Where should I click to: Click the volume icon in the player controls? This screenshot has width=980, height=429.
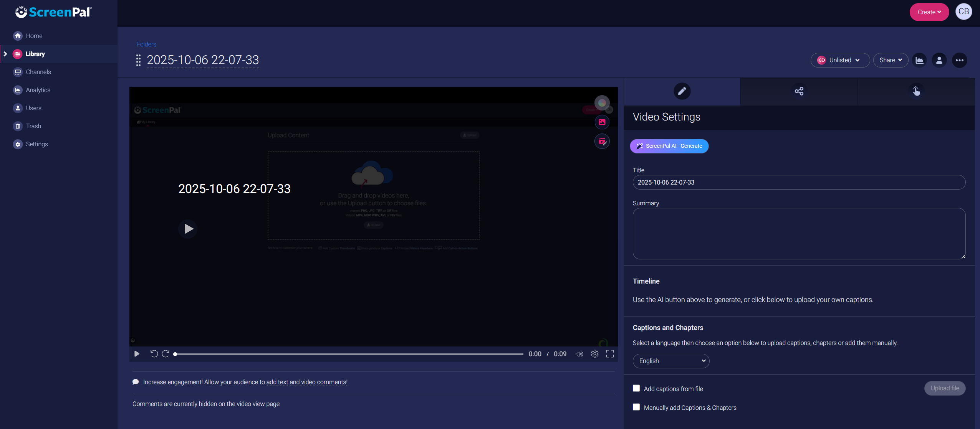pyautogui.click(x=579, y=354)
